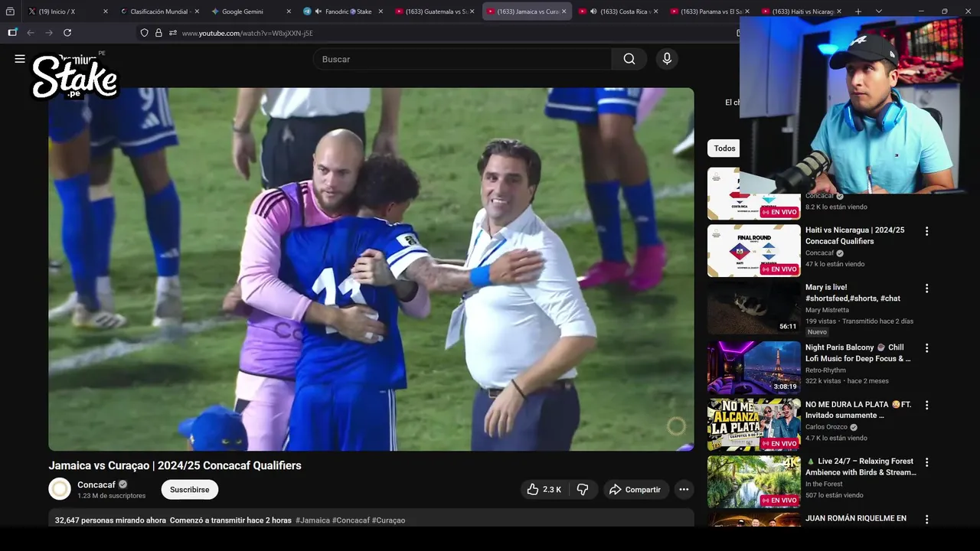Screen dimensions: 980x551
Task: Start voice search with the microphone
Action: pyautogui.click(x=667, y=59)
